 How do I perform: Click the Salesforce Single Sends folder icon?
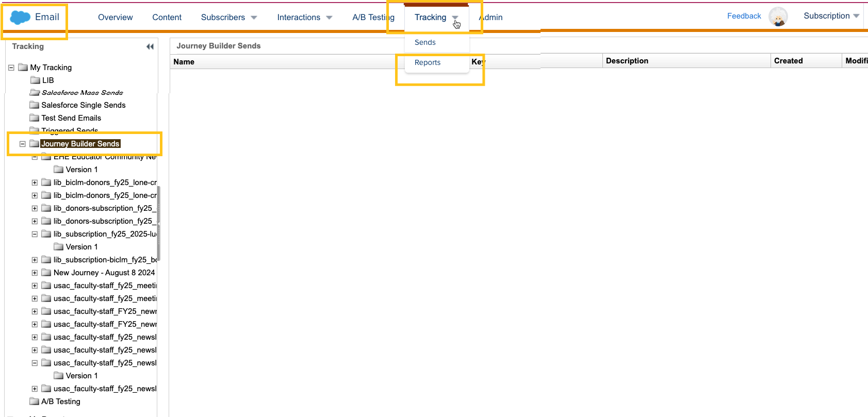[35, 105]
